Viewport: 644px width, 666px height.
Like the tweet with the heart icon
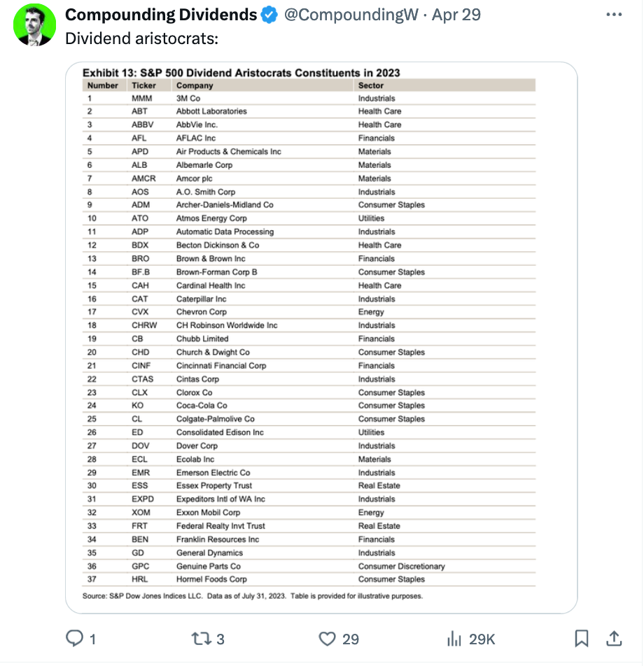327,638
